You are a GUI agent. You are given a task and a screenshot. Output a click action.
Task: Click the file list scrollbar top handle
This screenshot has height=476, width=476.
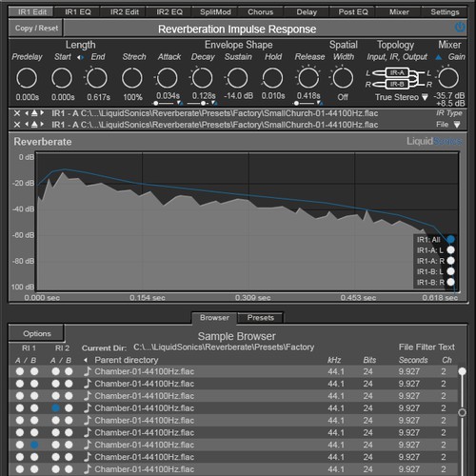pyautogui.click(x=462, y=371)
